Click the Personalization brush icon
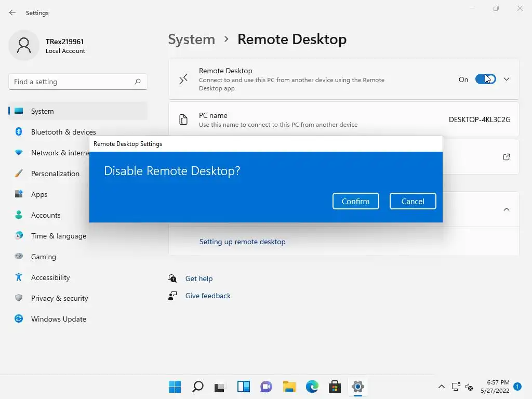This screenshot has width=532, height=399. tap(19, 174)
